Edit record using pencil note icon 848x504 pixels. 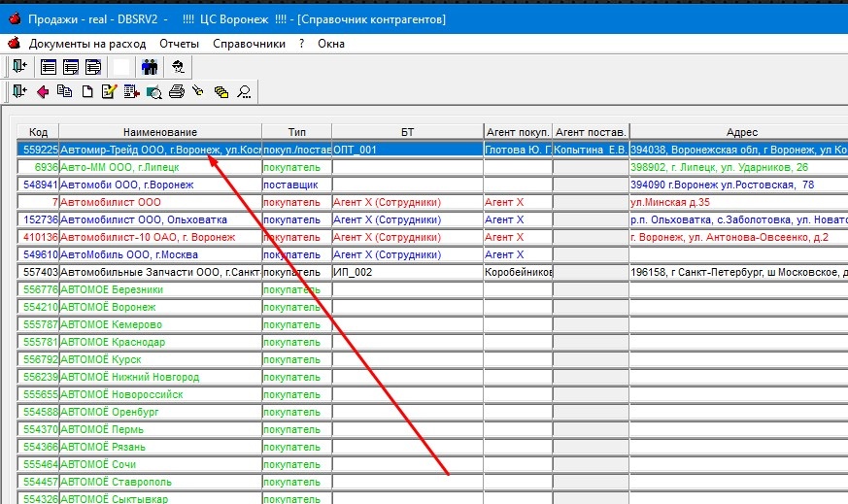coord(109,92)
